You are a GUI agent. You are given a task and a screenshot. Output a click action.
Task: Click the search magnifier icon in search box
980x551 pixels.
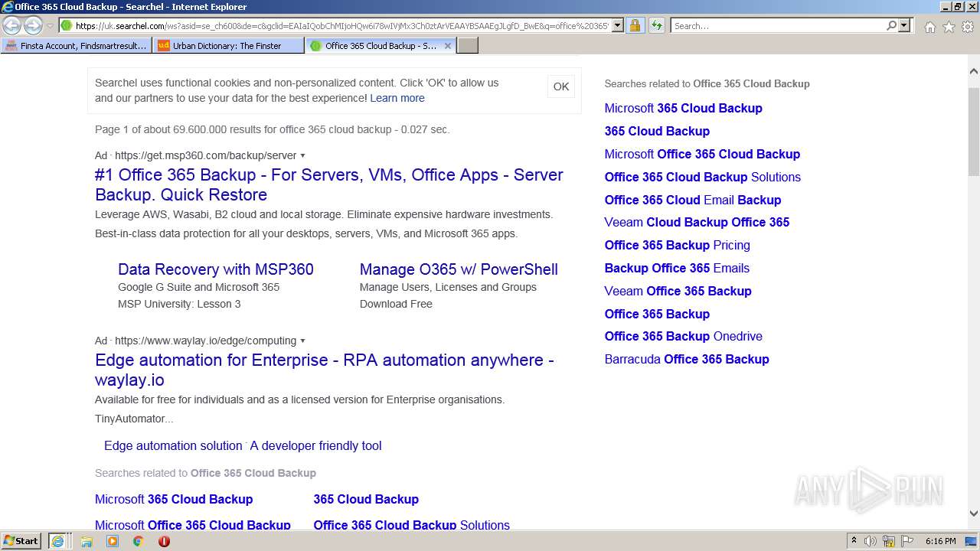(891, 25)
